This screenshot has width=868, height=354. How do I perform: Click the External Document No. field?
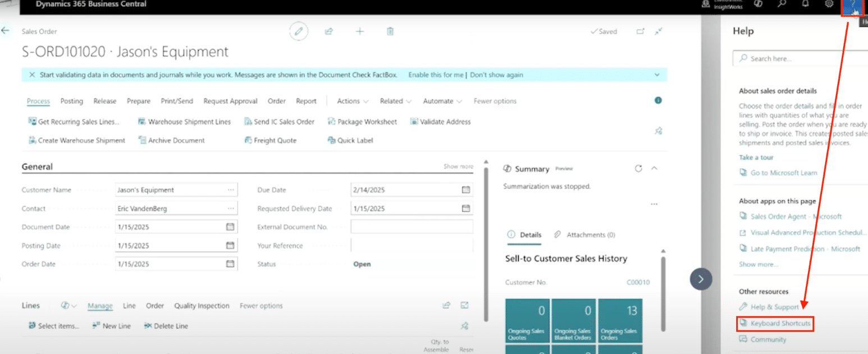[x=412, y=227]
